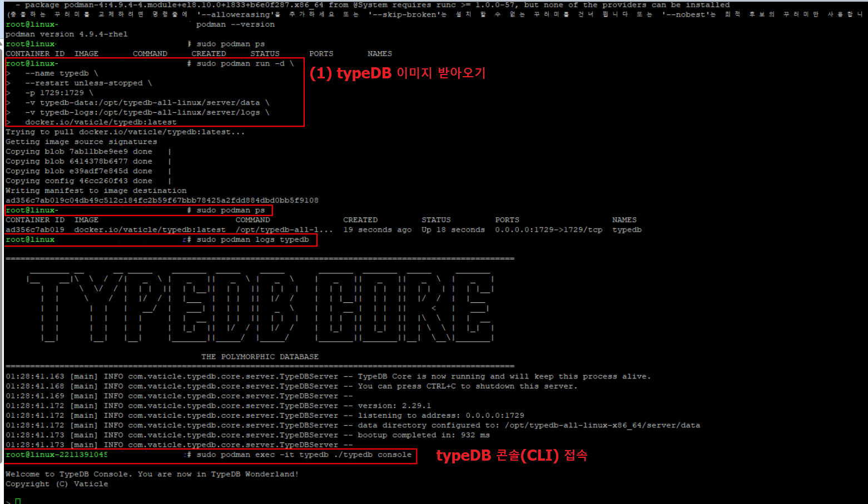Click 'sudo podman run -d \' command
This screenshot has width=868, height=504.
click(245, 64)
